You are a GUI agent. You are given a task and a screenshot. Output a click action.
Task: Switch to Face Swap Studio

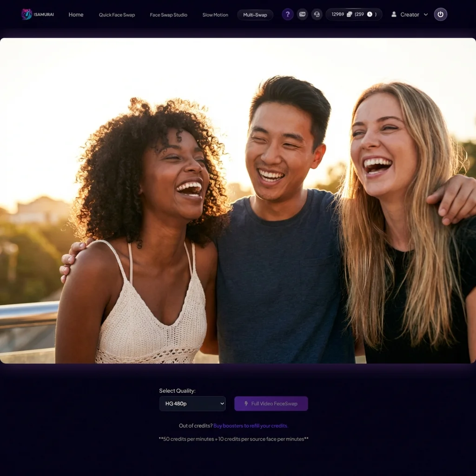(x=168, y=15)
